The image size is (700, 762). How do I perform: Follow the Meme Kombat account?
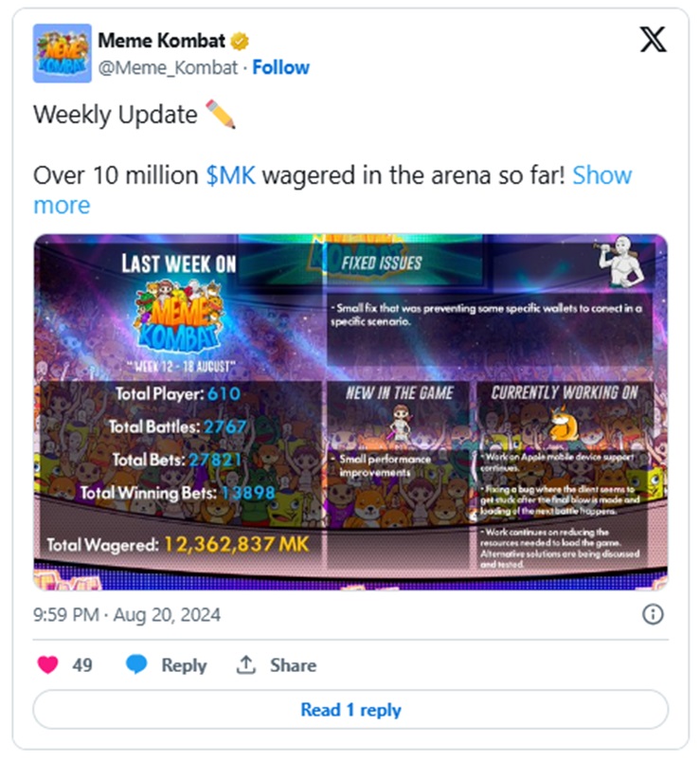[280, 67]
